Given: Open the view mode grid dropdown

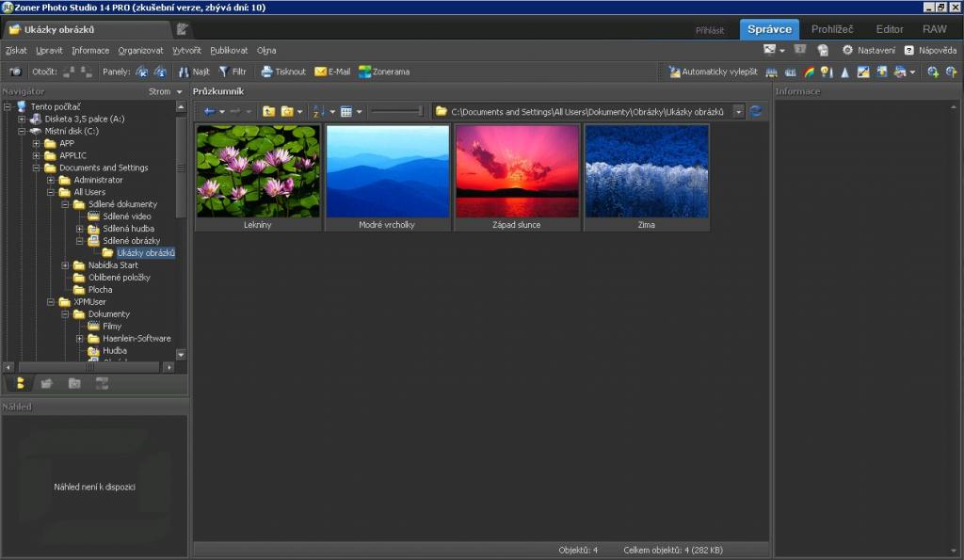Looking at the screenshot, I should click(359, 112).
